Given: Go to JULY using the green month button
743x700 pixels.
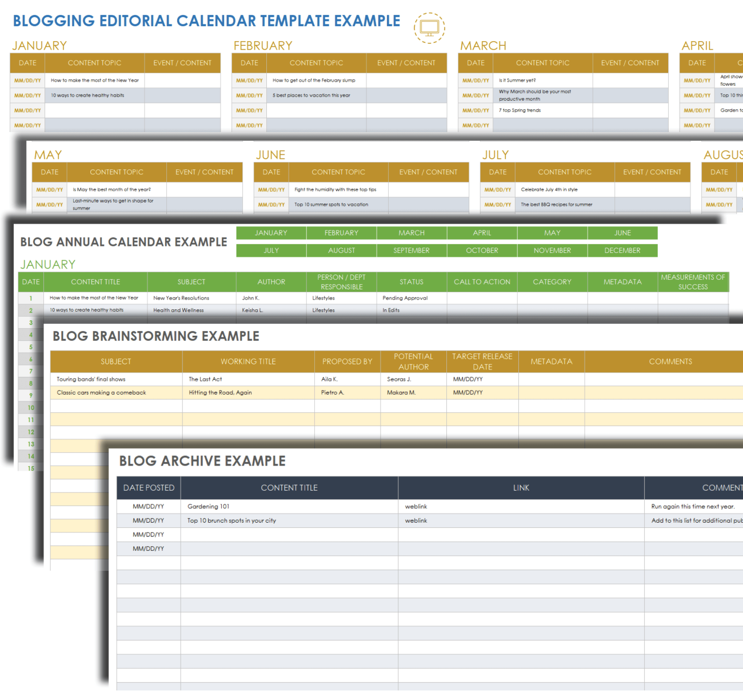Looking at the screenshot, I should 271,250.
